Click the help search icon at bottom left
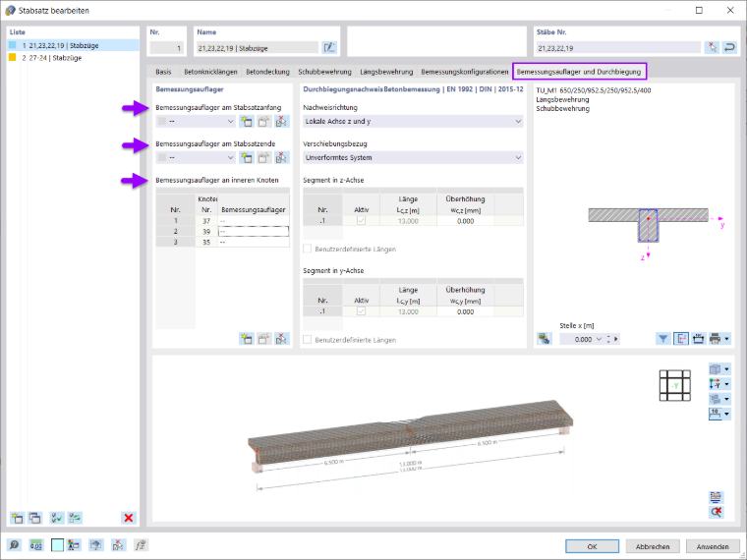The height and width of the screenshot is (560, 747). coord(15,544)
